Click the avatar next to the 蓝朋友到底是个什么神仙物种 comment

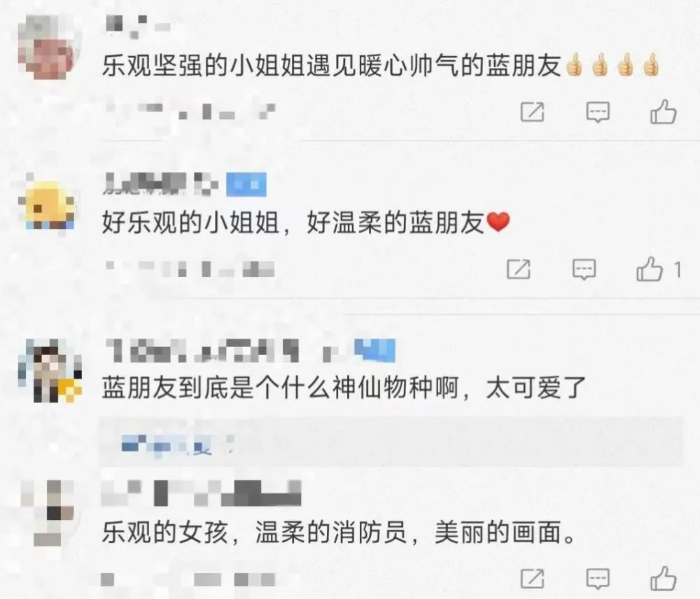[50, 370]
